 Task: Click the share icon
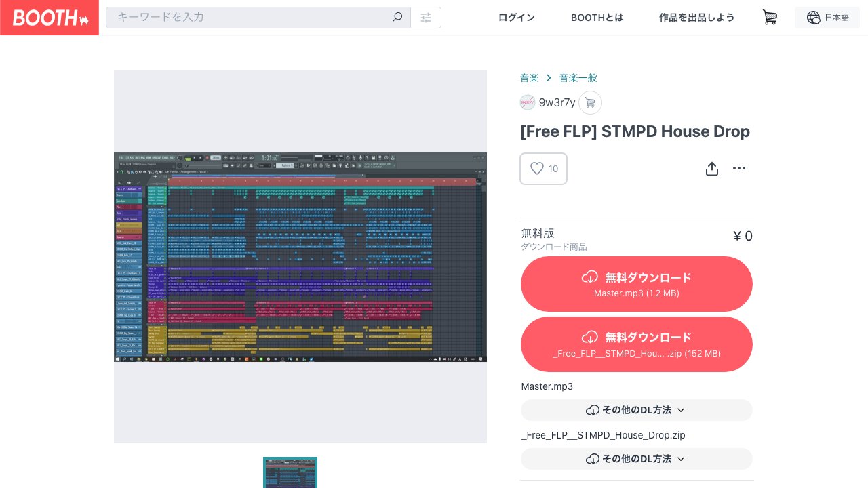711,168
